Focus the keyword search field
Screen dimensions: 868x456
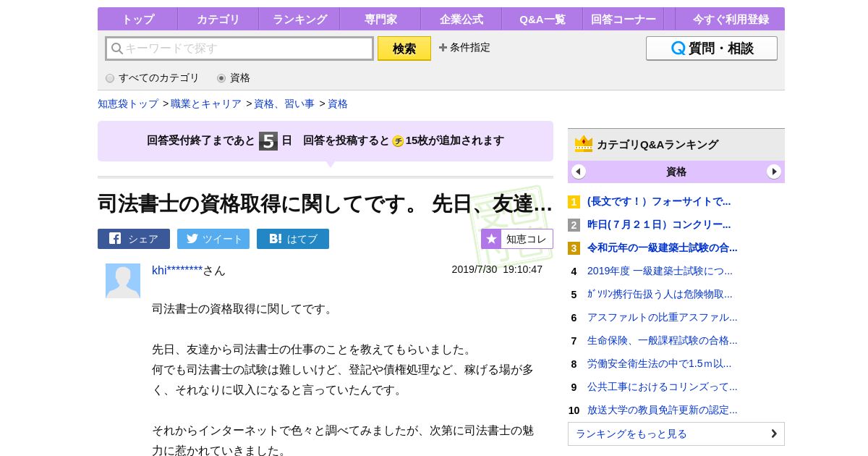point(239,48)
